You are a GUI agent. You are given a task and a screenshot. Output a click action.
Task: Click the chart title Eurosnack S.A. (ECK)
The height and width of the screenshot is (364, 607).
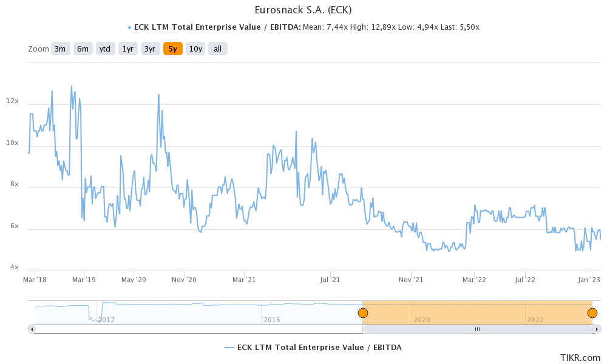coord(303,10)
